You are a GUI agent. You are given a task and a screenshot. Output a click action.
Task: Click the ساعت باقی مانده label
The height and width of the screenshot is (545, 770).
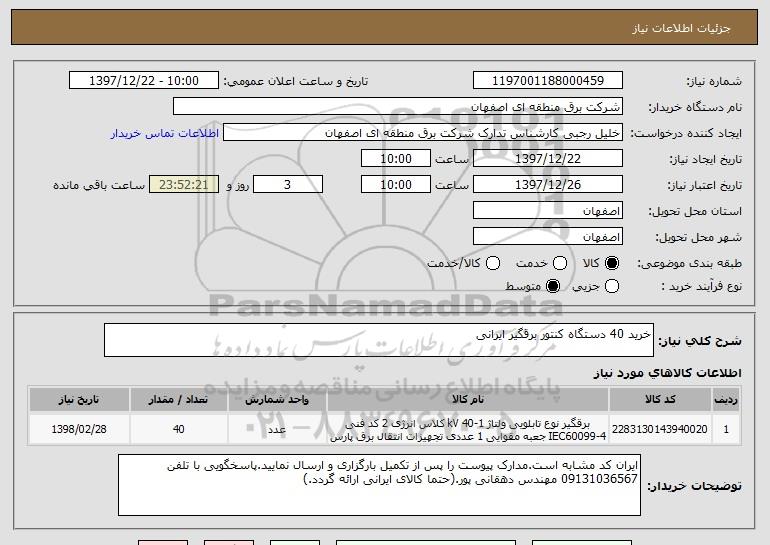pyautogui.click(x=99, y=185)
